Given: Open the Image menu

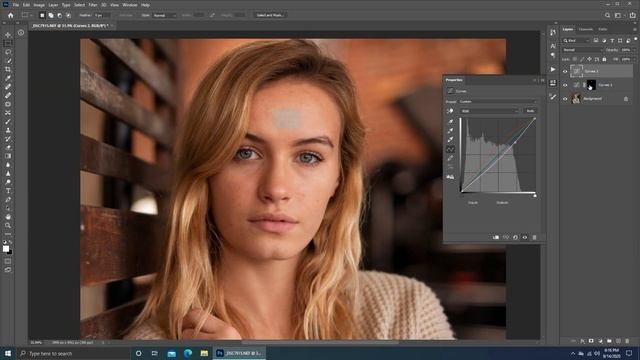Looking at the screenshot, I should point(39,5).
